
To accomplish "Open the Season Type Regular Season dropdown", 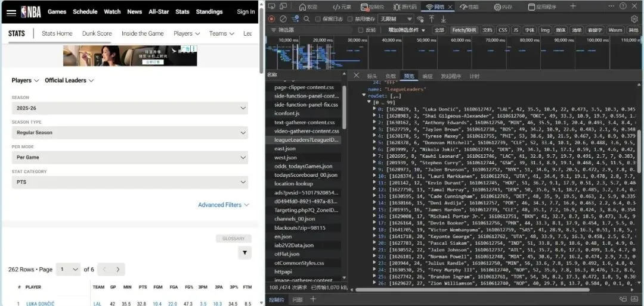I will pyautogui.click(x=130, y=133).
